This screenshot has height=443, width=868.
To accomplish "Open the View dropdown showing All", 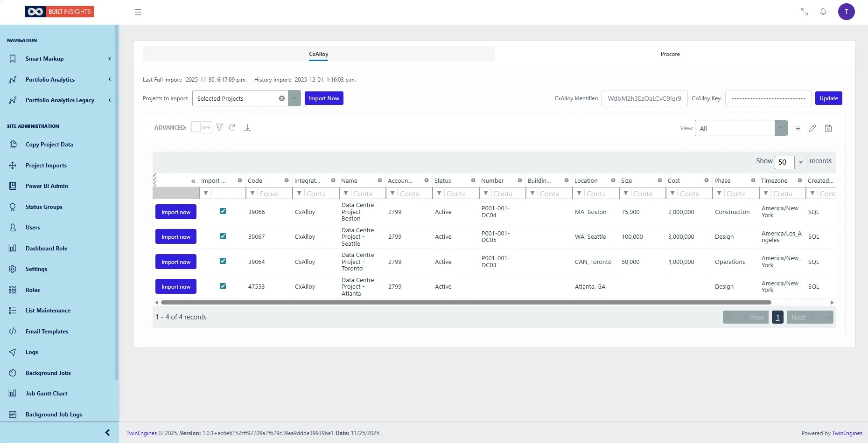I will click(x=781, y=128).
